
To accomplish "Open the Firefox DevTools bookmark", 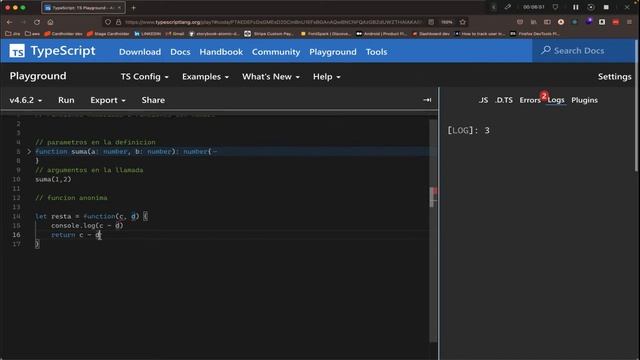I will 535,34.
